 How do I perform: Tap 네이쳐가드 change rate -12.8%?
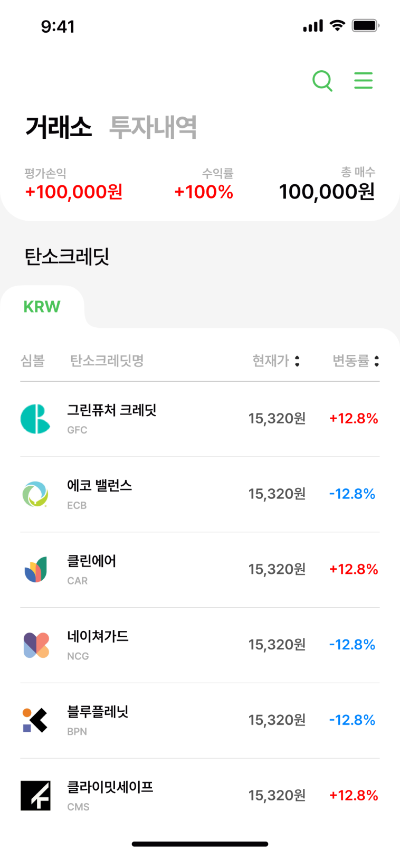(x=352, y=645)
